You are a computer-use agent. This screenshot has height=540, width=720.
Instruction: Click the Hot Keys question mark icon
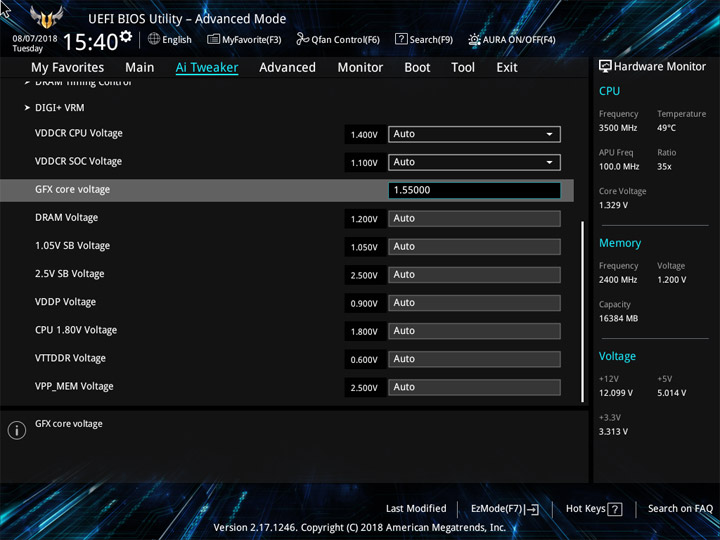614,509
